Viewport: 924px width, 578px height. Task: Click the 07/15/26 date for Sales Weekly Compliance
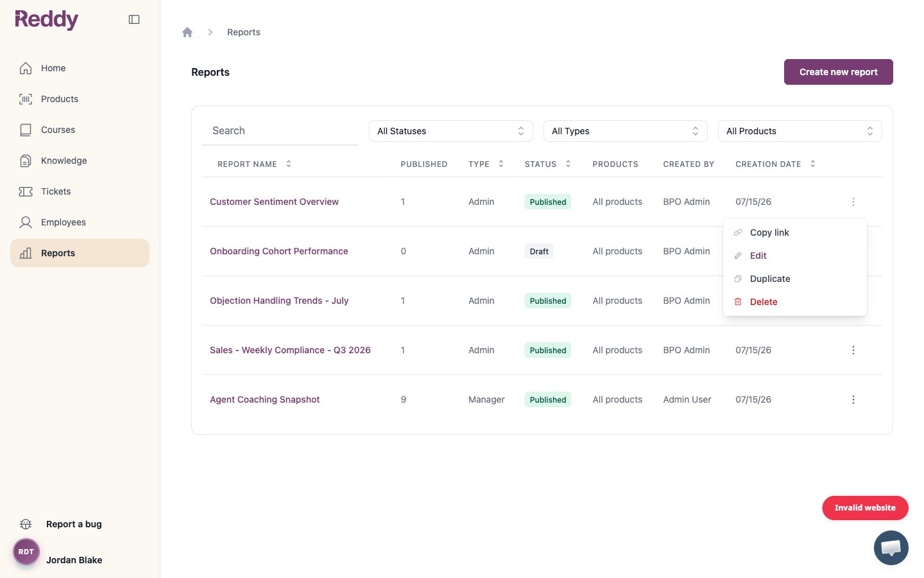tap(753, 350)
